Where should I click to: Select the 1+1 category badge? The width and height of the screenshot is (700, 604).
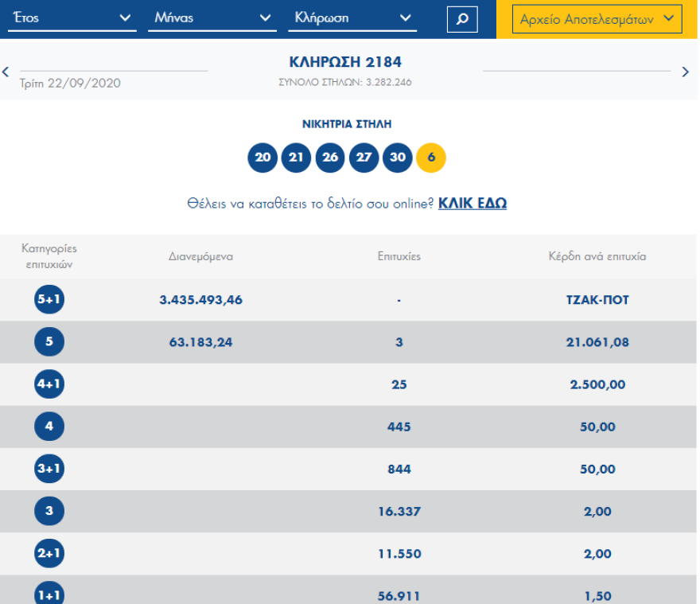[x=49, y=594]
